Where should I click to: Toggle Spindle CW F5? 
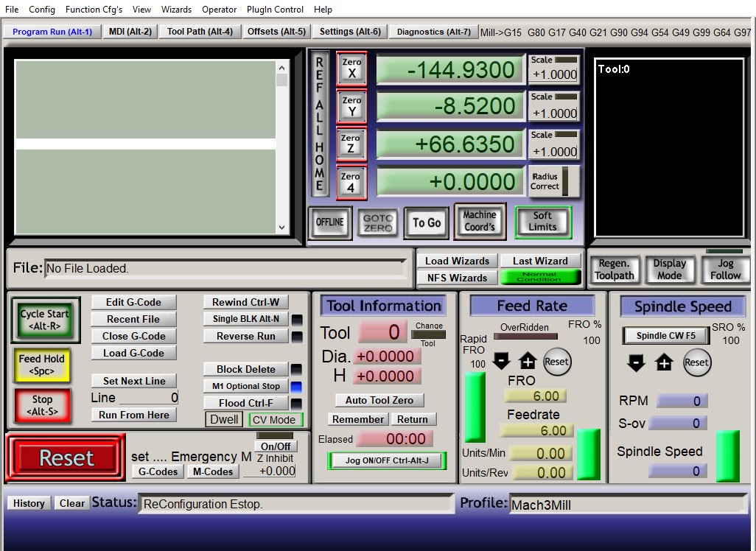point(666,335)
